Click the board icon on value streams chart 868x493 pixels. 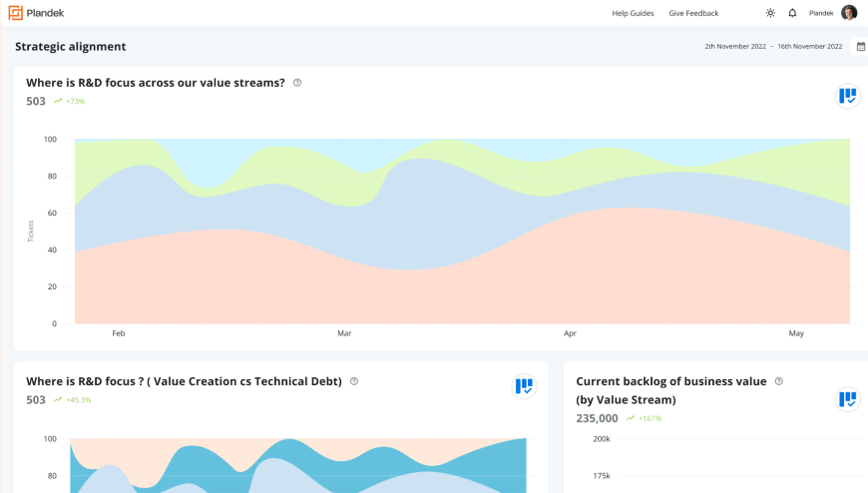click(847, 96)
